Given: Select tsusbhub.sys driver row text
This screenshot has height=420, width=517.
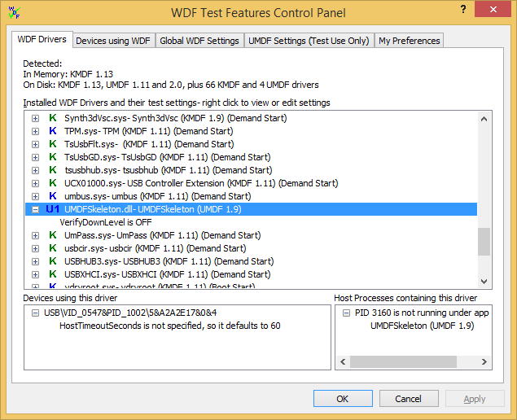Looking at the screenshot, I should pos(169,170).
